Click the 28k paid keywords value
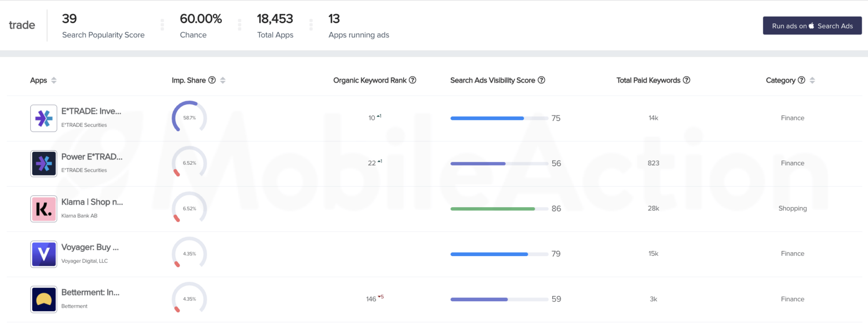This screenshot has height=323, width=868. (x=653, y=208)
